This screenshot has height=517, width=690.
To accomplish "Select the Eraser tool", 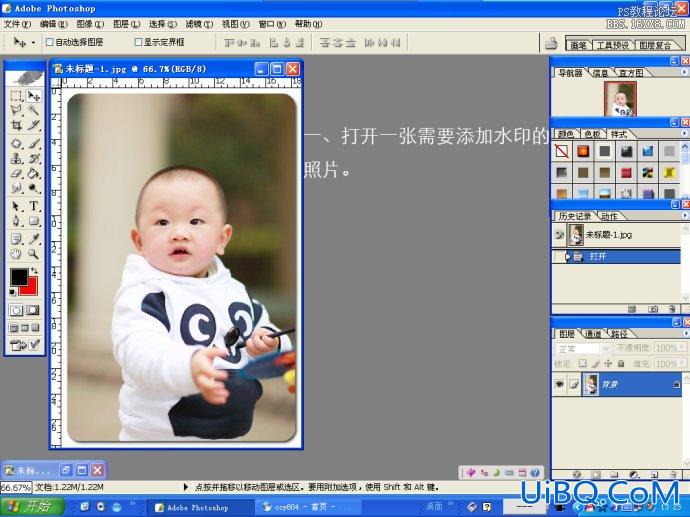I will [x=17, y=174].
